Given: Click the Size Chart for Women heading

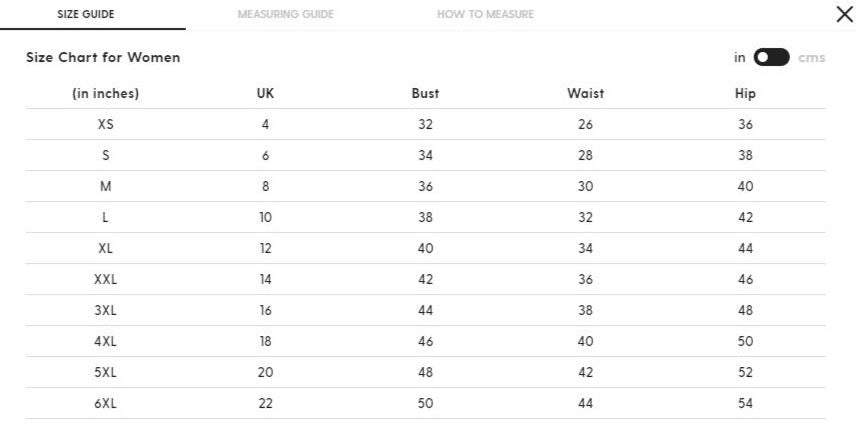Looking at the screenshot, I should point(103,57).
